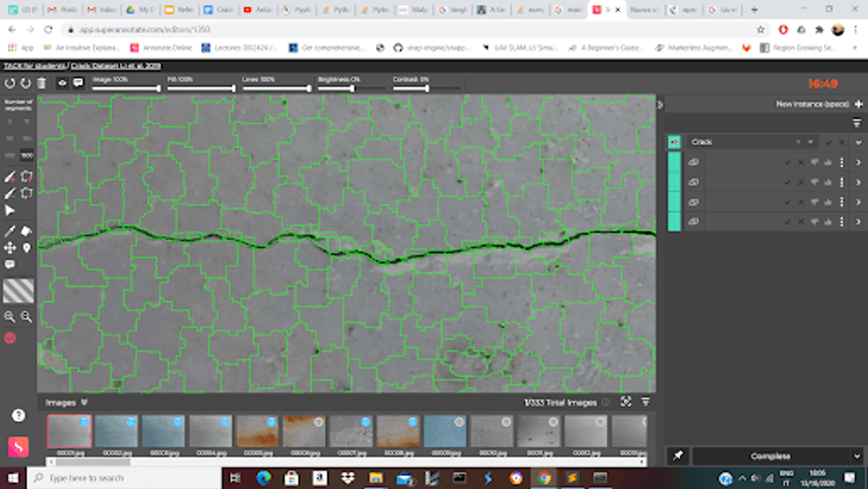868x489 pixels.
Task: Expand the last Crack instance row
Action: pos(859,222)
